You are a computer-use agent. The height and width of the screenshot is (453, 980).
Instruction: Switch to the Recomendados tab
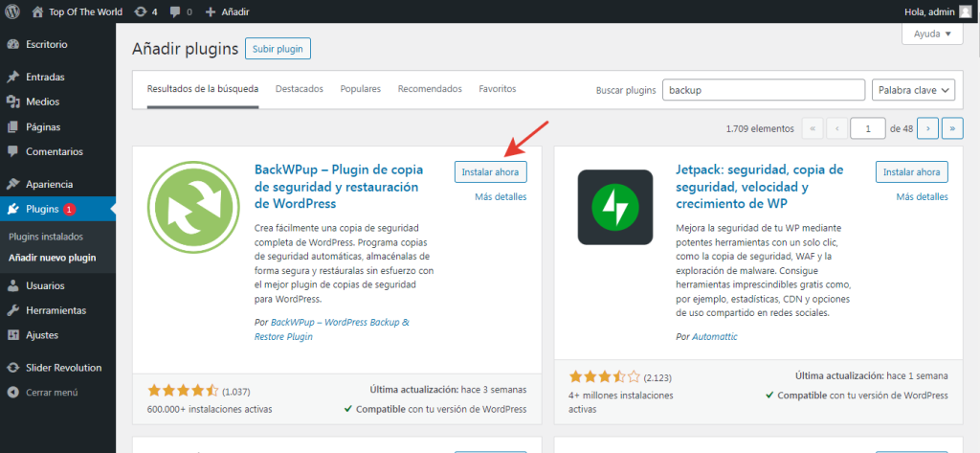[430, 89]
